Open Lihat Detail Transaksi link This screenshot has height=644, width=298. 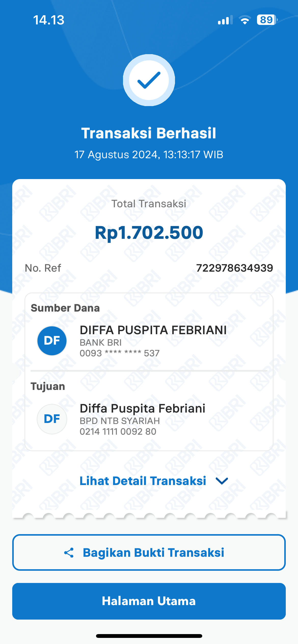(x=143, y=481)
